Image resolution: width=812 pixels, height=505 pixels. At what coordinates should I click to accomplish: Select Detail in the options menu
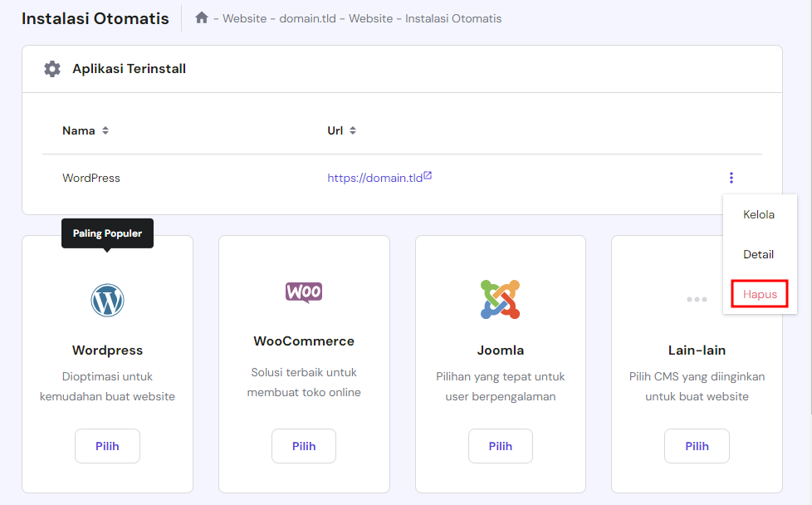click(759, 254)
